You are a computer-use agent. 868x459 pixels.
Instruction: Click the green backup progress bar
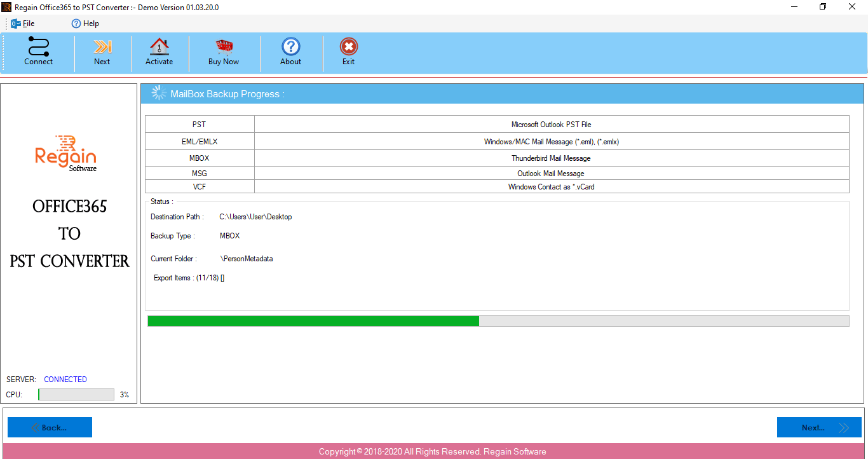pyautogui.click(x=498, y=321)
